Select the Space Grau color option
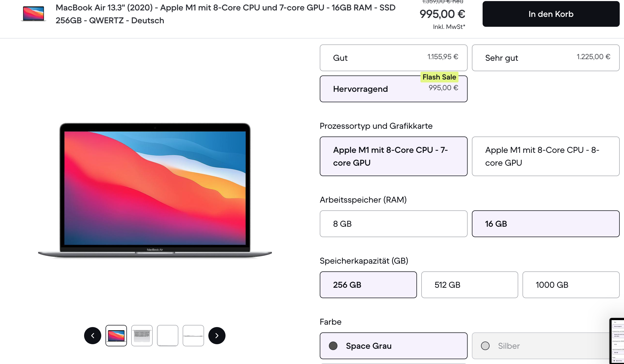624x364 pixels. click(x=393, y=346)
